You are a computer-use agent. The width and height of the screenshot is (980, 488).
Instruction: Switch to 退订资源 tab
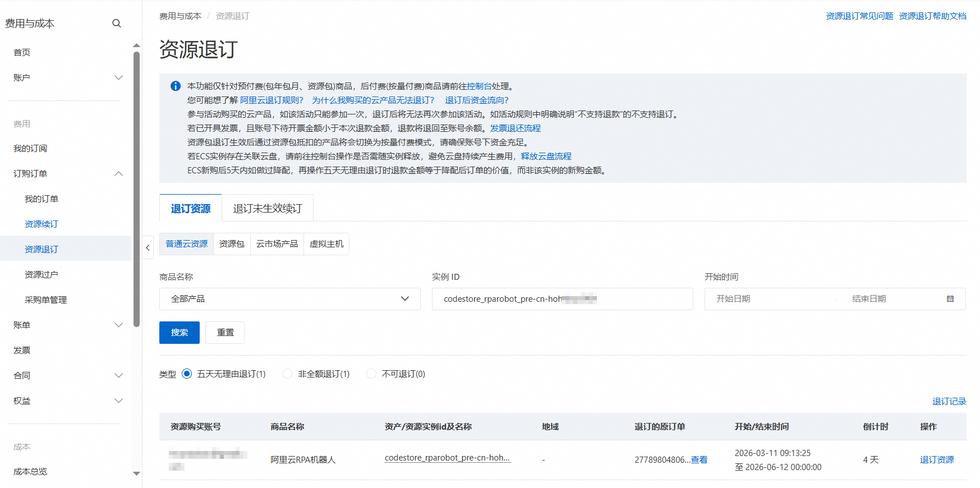pyautogui.click(x=191, y=209)
